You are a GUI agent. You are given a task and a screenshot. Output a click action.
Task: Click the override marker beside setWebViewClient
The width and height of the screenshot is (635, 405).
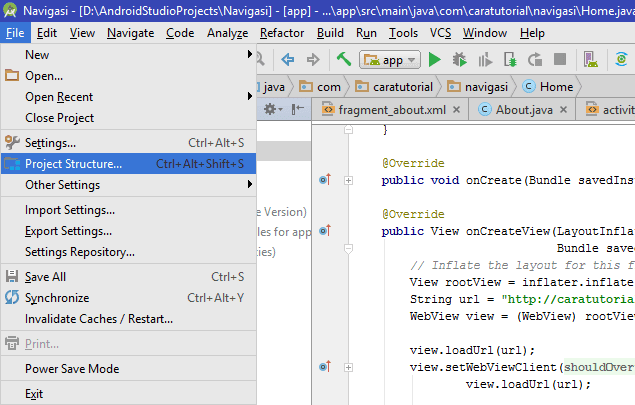[x=325, y=367]
